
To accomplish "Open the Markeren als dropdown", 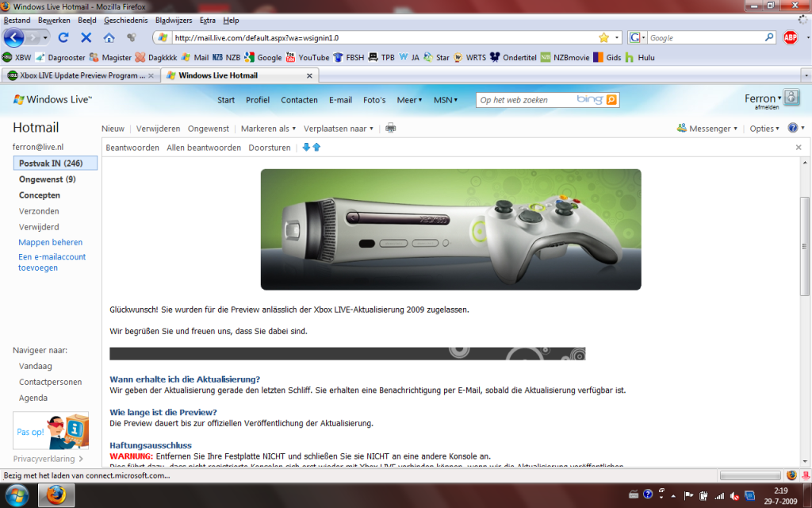I will [268, 129].
